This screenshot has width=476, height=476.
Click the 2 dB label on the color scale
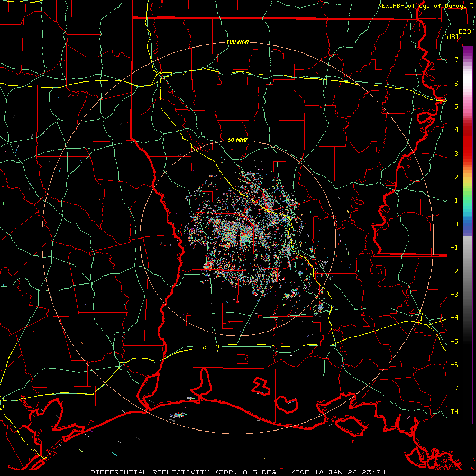point(456,177)
